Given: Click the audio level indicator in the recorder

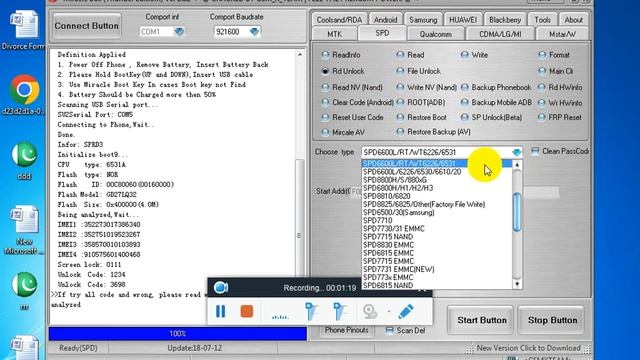Looking at the screenshot, I should [280, 315].
